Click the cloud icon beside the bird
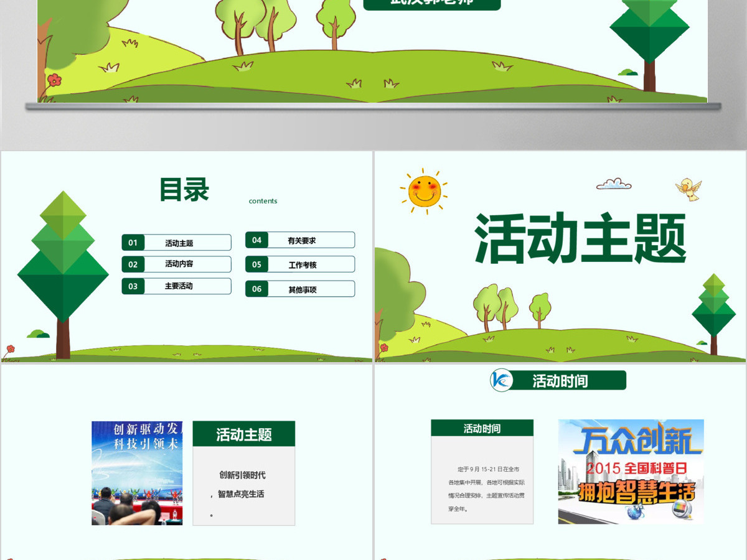747x560 pixels. click(614, 184)
